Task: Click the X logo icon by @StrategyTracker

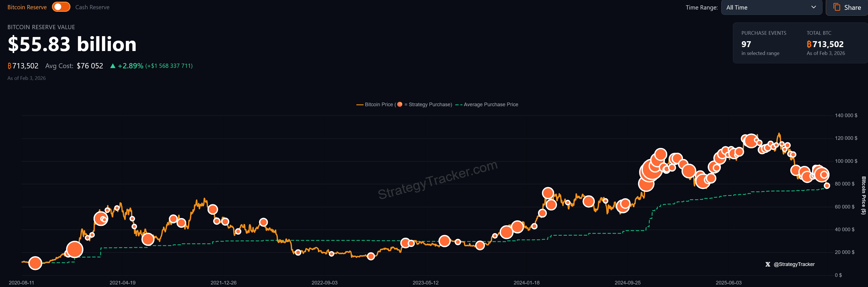Action: coord(767,265)
